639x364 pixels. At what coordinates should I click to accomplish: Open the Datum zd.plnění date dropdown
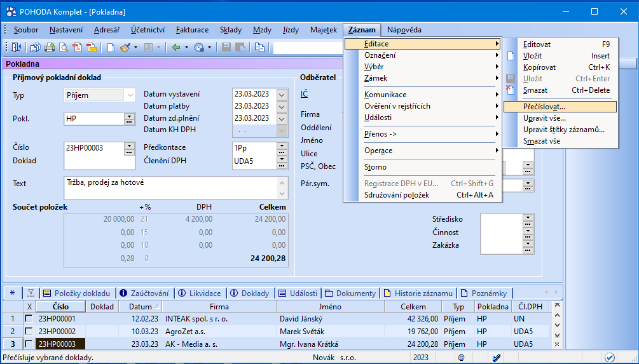click(282, 119)
